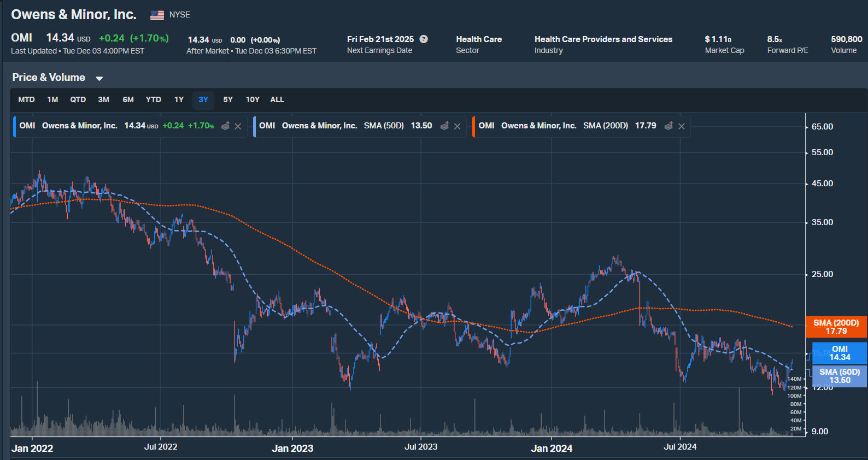Click the Owens & Minor, Inc. company title
The width and height of the screenshot is (868, 460).
[x=74, y=15]
